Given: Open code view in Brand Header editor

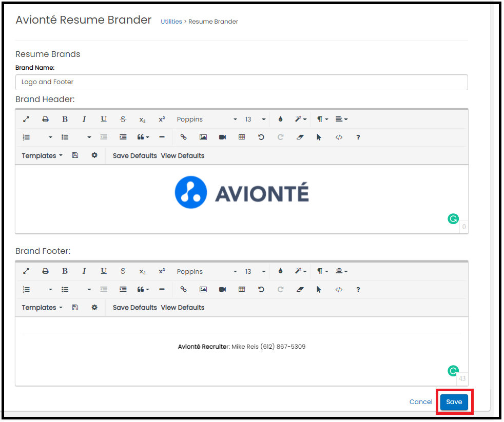Looking at the screenshot, I should point(339,137).
